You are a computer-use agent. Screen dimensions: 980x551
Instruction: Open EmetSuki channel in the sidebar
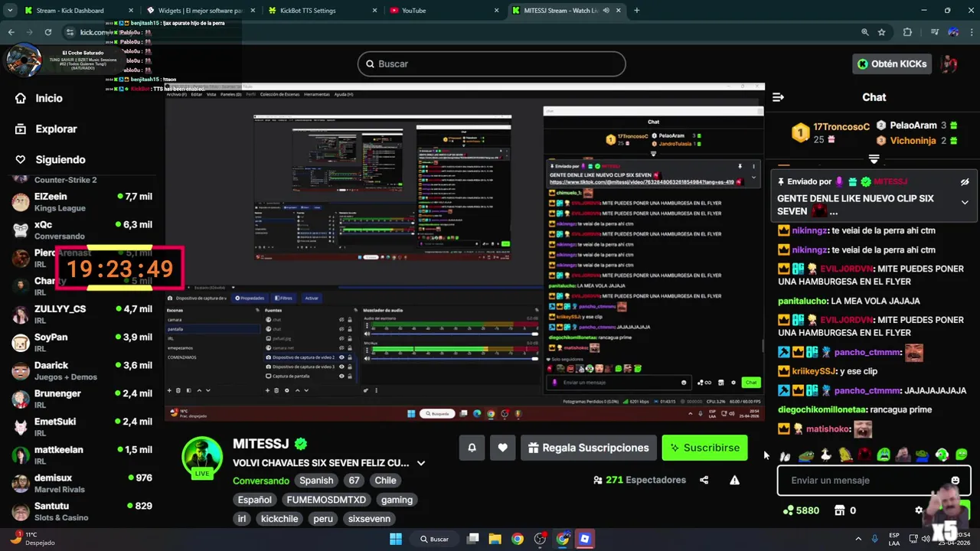pos(82,427)
